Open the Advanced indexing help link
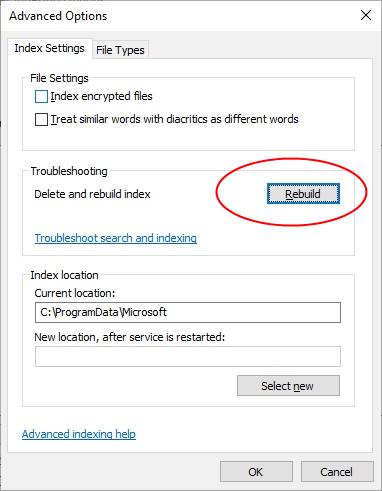Screen dimensions: 382x491 79,434
